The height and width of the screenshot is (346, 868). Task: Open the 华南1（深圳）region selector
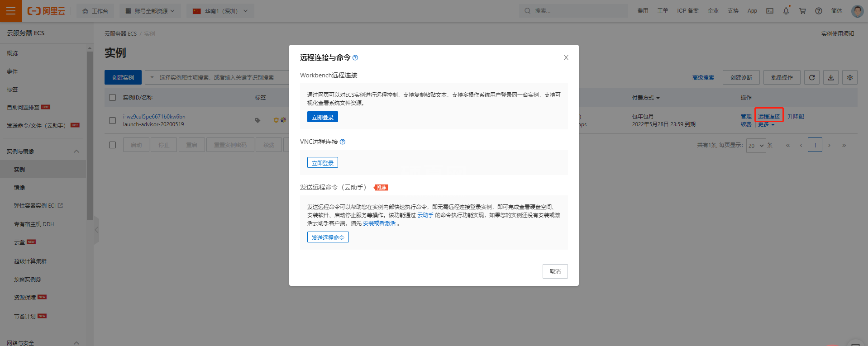[220, 11]
